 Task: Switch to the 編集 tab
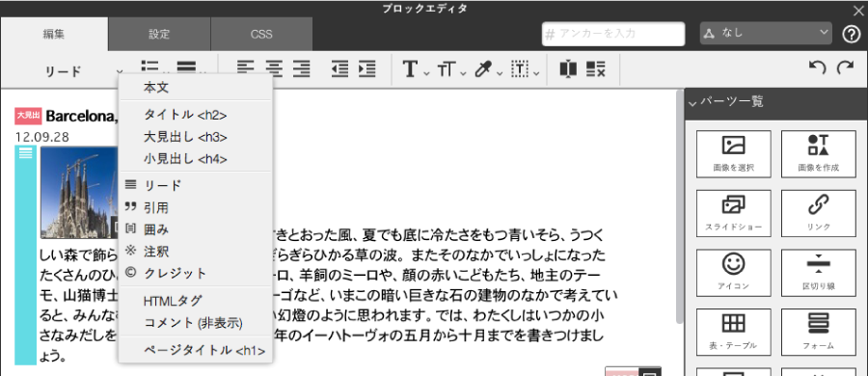(x=54, y=34)
